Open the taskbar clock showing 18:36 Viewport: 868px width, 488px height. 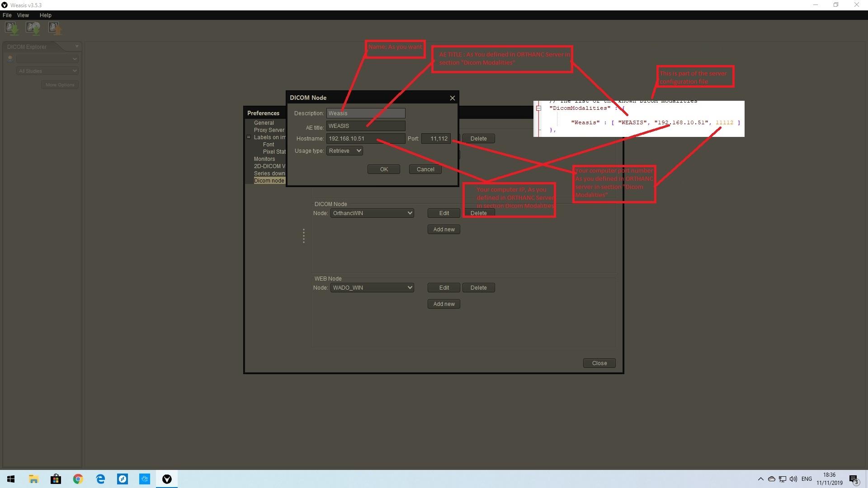[x=829, y=479]
